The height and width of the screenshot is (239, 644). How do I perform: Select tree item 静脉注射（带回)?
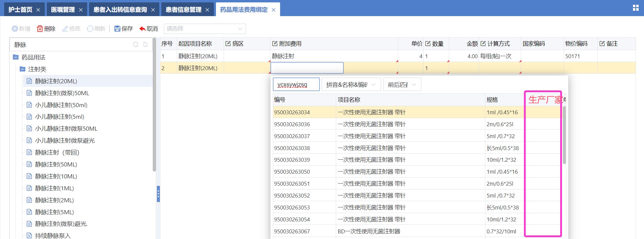tap(57, 152)
